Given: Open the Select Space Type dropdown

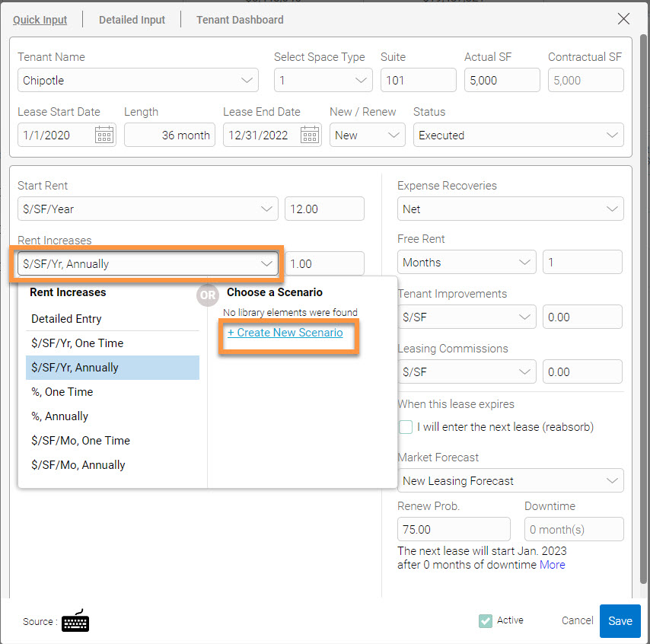Looking at the screenshot, I should tap(323, 80).
